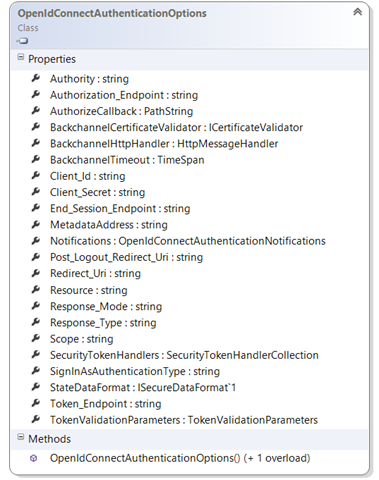Select the Client_Secret : string property
The width and height of the screenshot is (379, 480).
[98, 192]
